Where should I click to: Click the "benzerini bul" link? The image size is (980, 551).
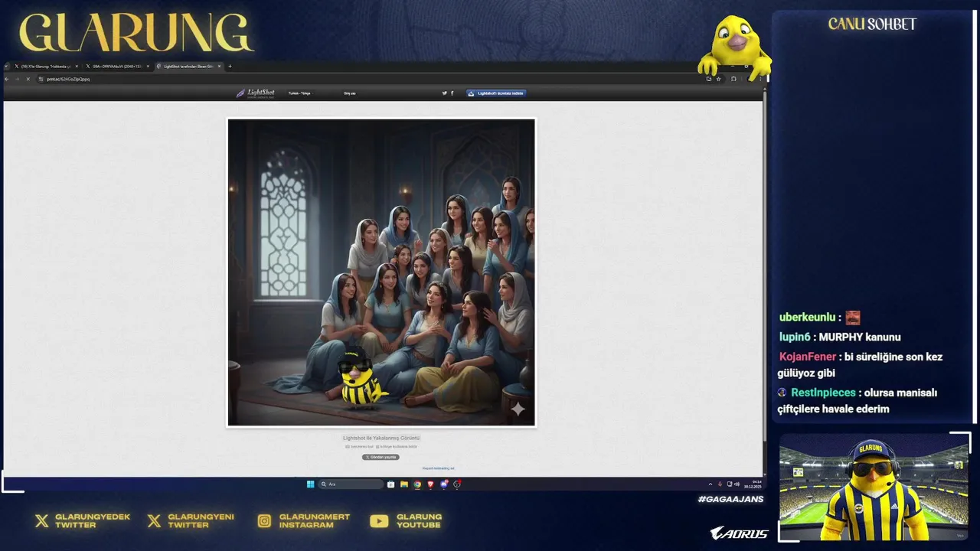coord(360,446)
